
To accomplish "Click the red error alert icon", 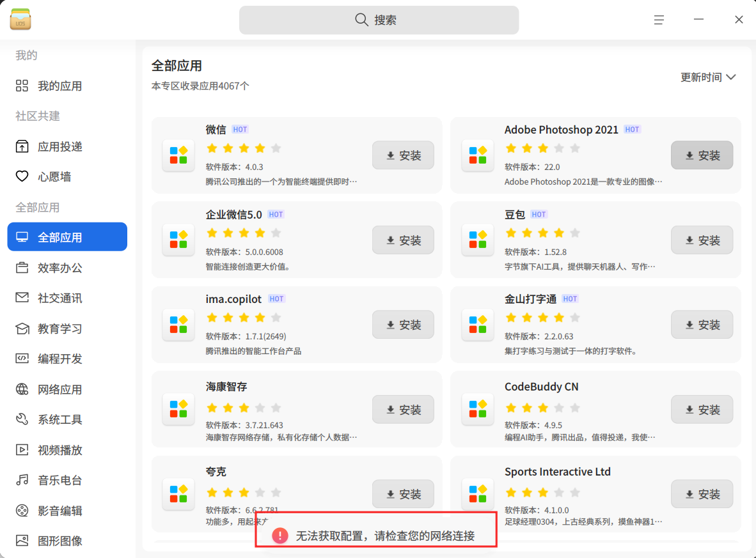I will (x=280, y=536).
